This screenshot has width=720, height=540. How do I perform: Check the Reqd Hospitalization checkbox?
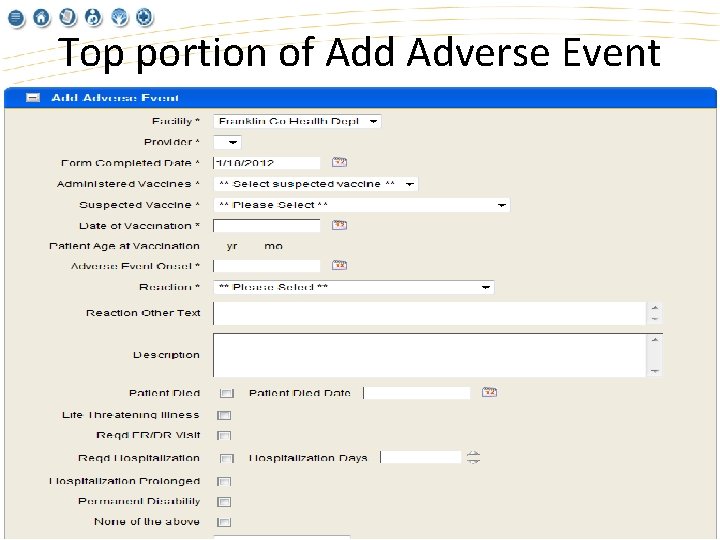[x=226, y=459]
